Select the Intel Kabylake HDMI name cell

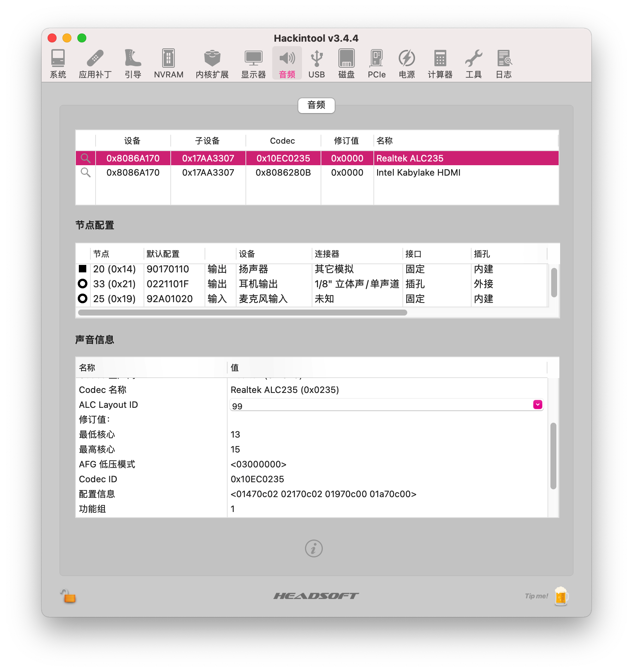coord(466,172)
